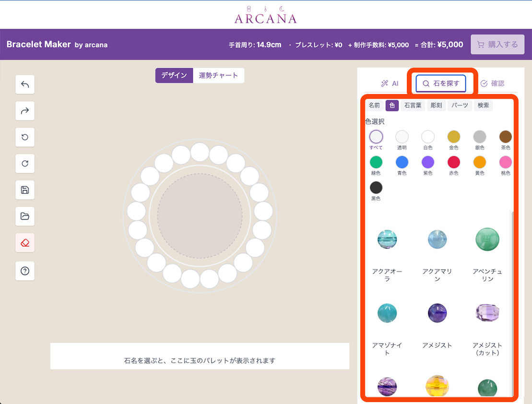The height and width of the screenshot is (404, 532).
Task: Open the 確認 tab
Action: coord(492,83)
